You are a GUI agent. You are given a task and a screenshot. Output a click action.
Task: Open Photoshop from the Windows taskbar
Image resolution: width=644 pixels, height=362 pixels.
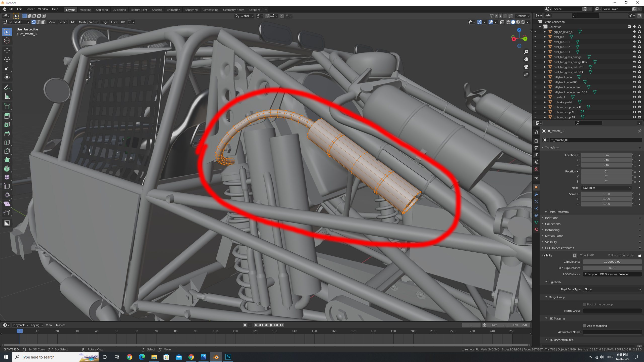click(x=228, y=357)
